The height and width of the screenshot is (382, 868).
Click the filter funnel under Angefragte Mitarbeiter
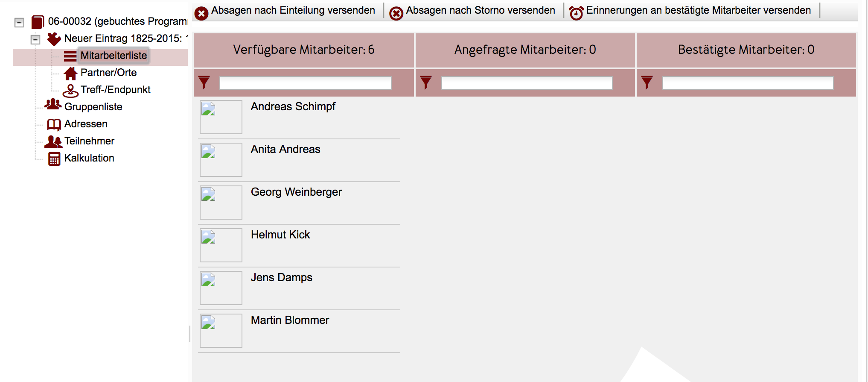pos(426,82)
